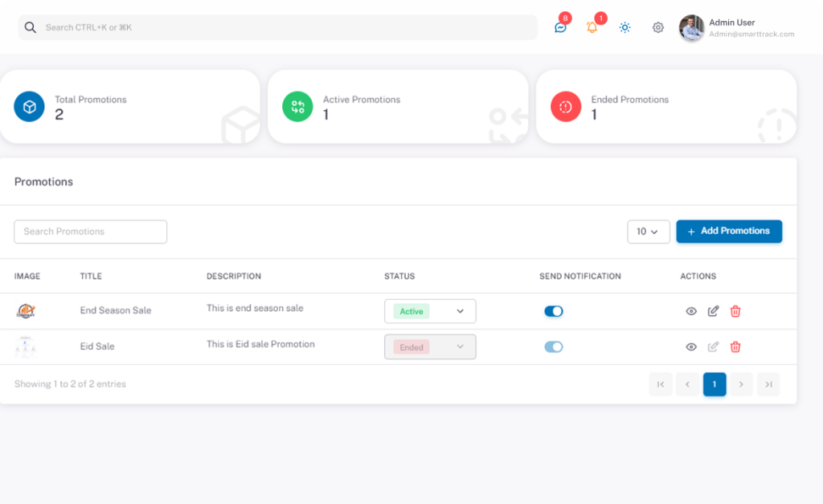The width and height of the screenshot is (823, 504).
Task: View Eid Sale details with eye icon
Action: 691,347
